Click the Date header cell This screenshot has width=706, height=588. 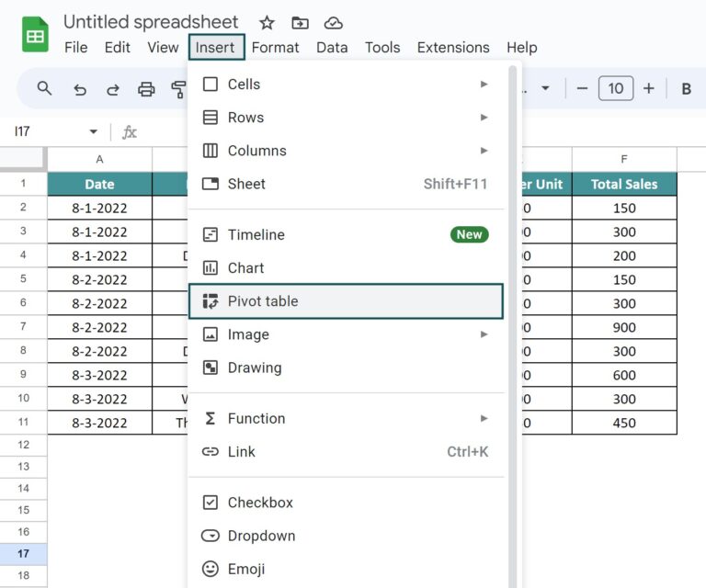pos(99,184)
